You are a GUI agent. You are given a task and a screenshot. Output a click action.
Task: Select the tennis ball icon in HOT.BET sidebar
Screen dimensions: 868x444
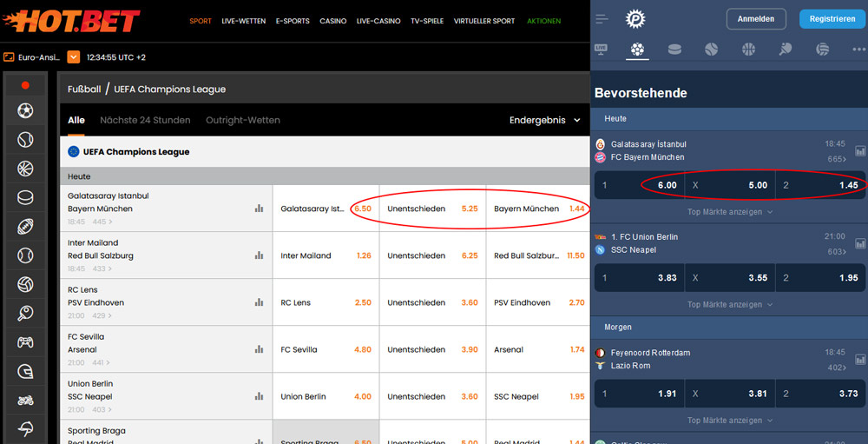coord(25,140)
